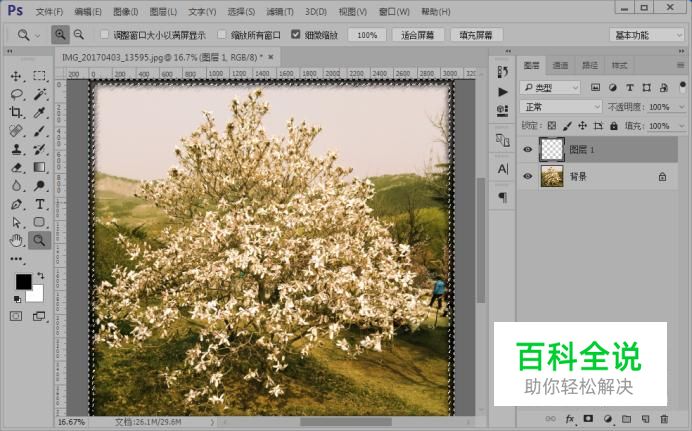Change screen mode icon
Screen dimensions: 692x431
[39, 316]
